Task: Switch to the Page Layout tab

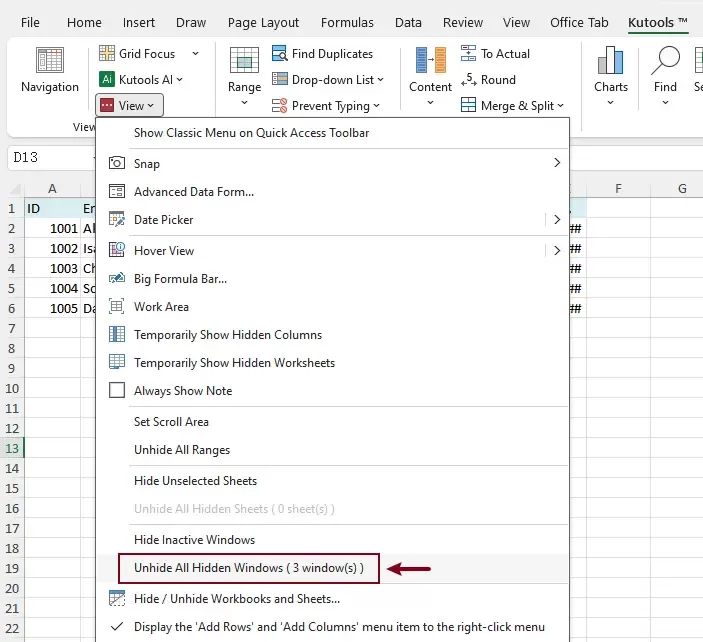Action: pos(263,22)
